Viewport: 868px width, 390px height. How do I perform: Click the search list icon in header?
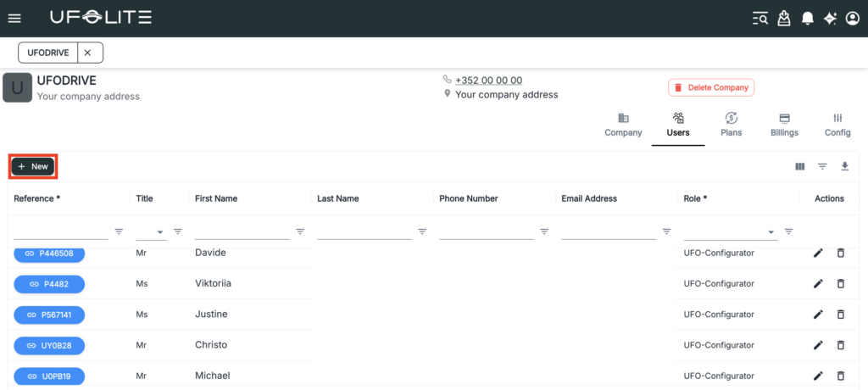coord(760,18)
